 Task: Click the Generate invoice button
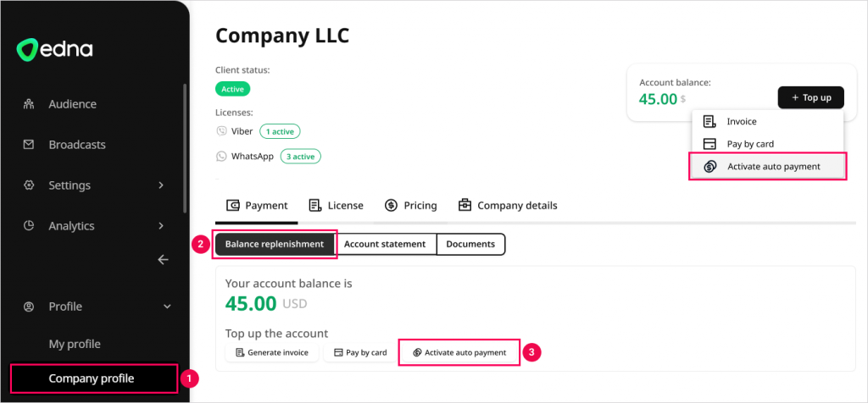click(x=271, y=352)
